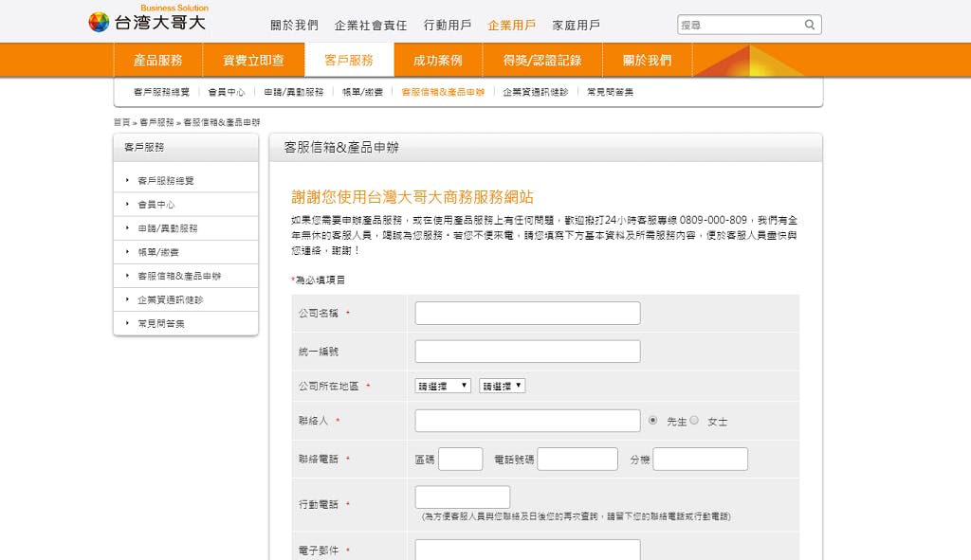Select the 先生 radio button

[652, 420]
